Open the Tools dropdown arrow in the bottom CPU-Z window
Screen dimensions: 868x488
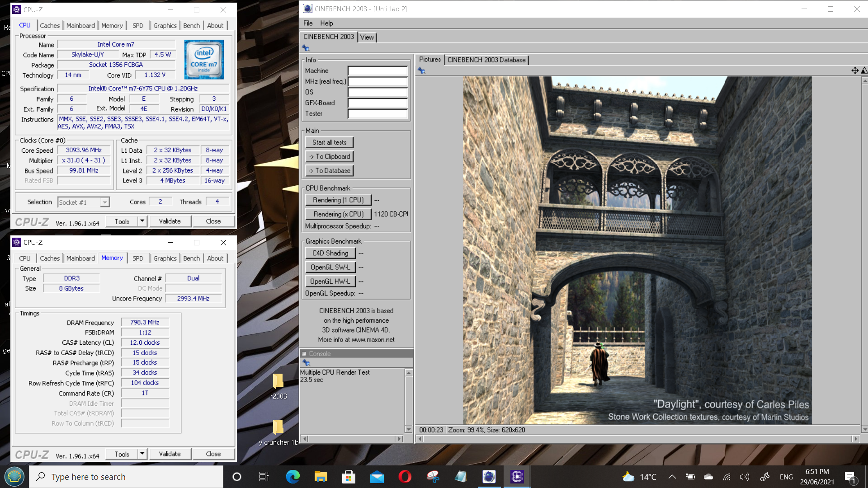click(x=142, y=454)
